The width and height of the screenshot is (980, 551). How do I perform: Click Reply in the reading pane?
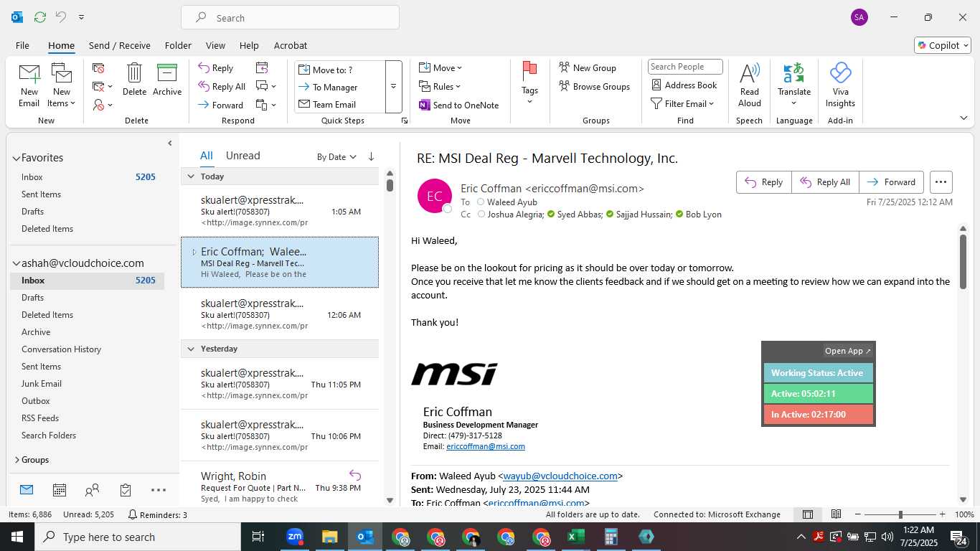click(x=764, y=182)
